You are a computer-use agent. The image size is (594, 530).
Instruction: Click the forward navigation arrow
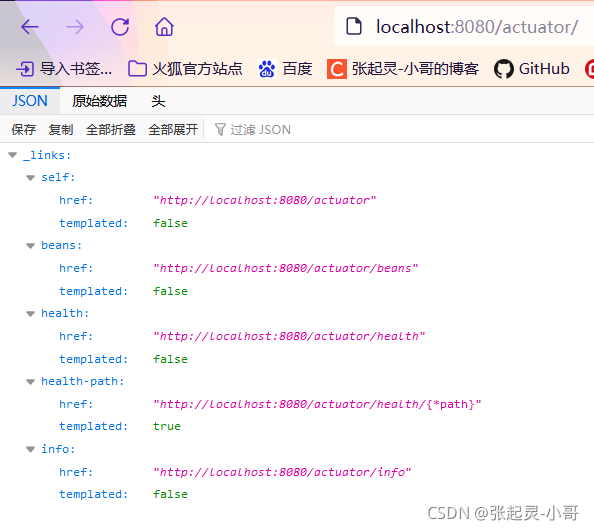(x=75, y=27)
